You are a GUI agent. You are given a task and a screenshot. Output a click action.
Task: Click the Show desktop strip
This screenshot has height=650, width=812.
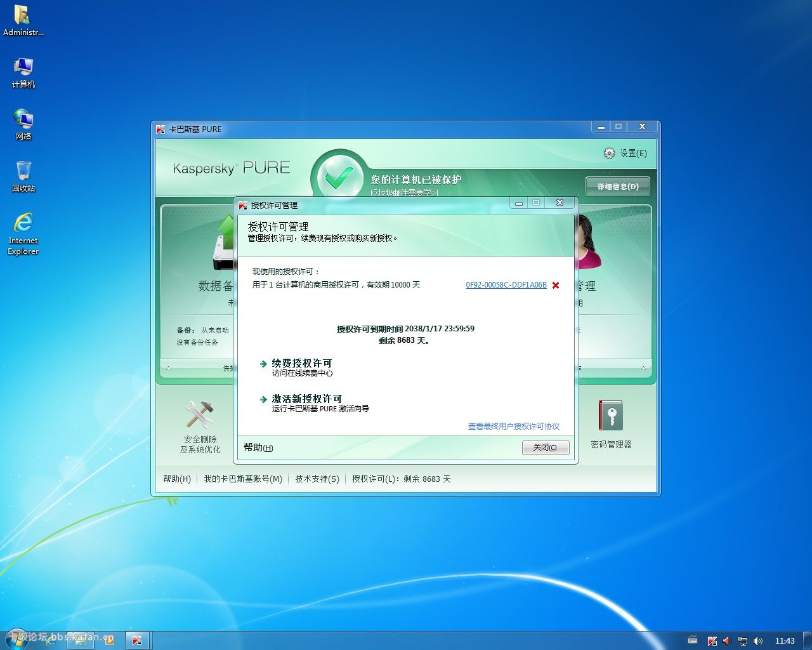click(x=807, y=640)
